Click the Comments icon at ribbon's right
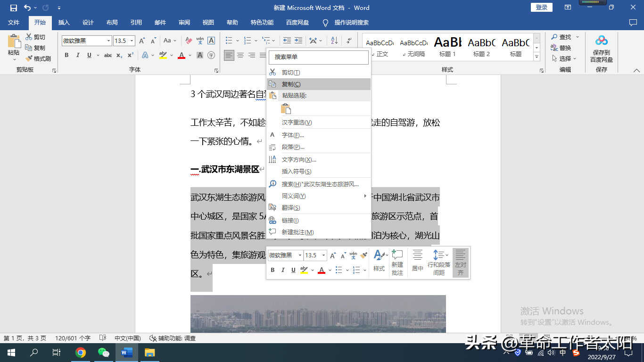This screenshot has height=362, width=644. coord(633,23)
